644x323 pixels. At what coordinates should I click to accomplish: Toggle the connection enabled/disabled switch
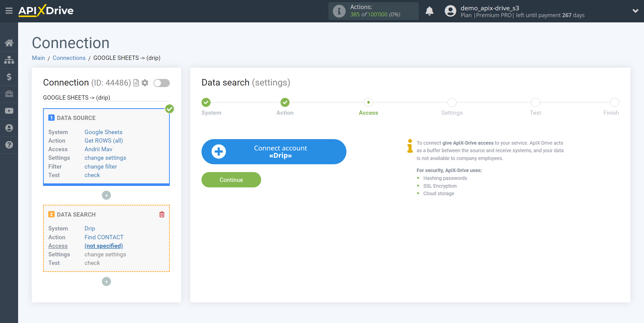pos(162,83)
